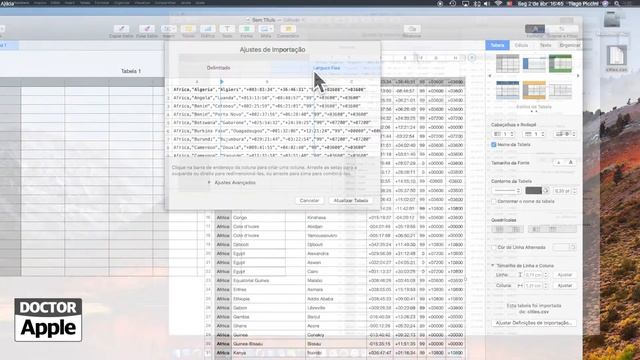Decrease table font size with small A
The width and height of the screenshot is (640, 360).
coord(558,163)
